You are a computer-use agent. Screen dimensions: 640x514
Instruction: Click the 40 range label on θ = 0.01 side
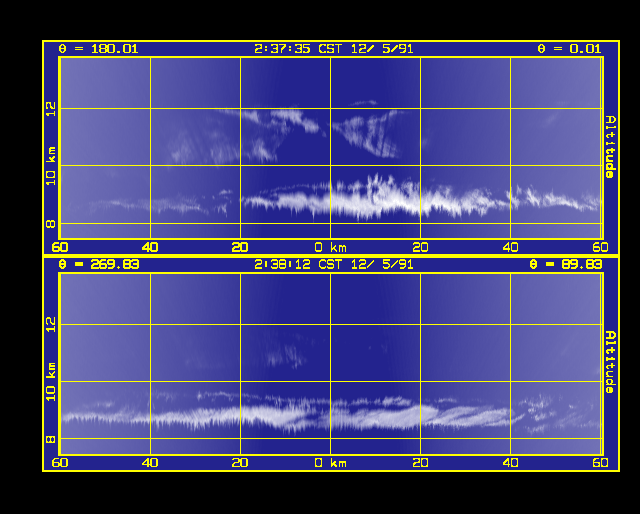tap(510, 247)
